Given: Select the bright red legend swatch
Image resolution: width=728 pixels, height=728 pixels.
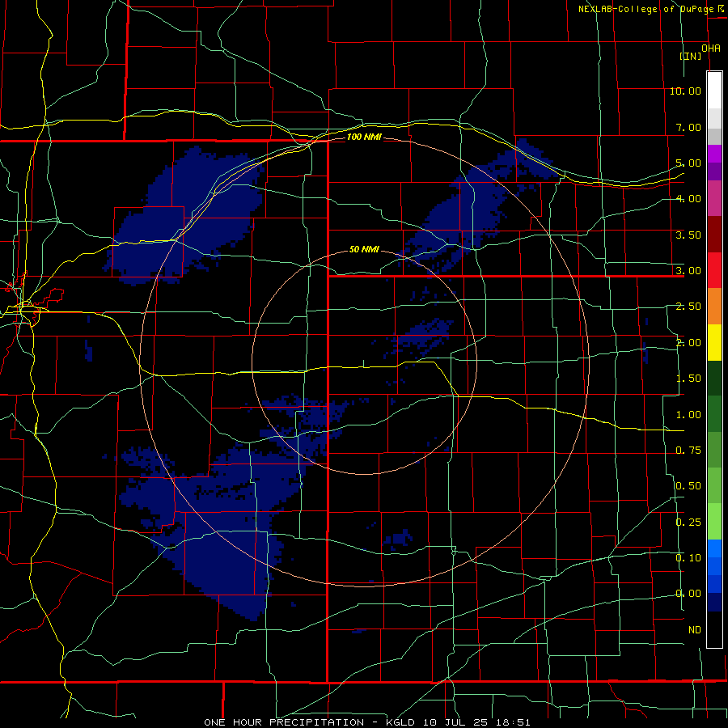Looking at the screenshot, I should point(714,270).
